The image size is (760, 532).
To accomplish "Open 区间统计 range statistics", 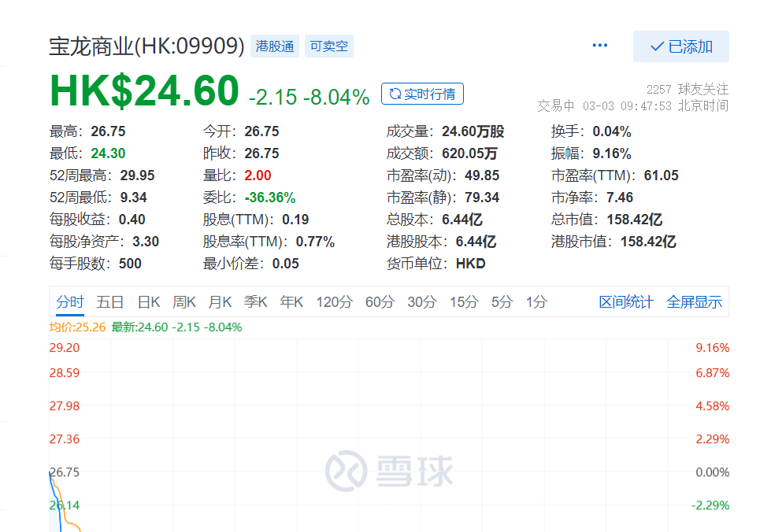I will [x=626, y=302].
